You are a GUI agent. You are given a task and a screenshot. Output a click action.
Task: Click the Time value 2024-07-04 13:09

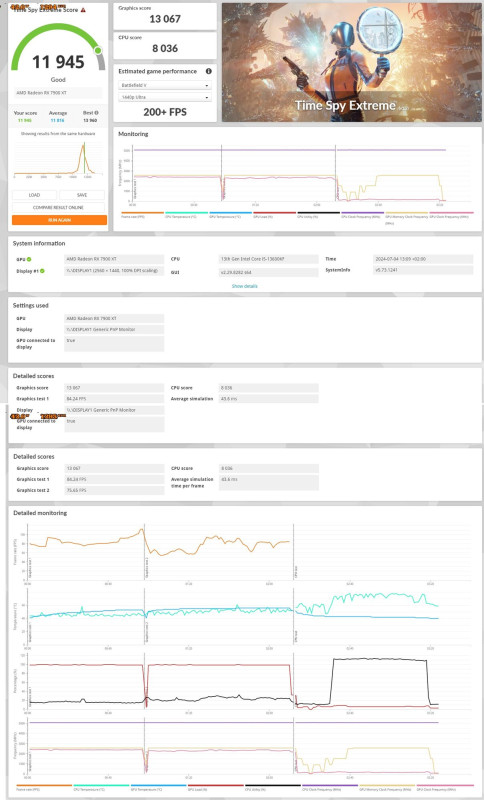pyautogui.click(x=423, y=259)
